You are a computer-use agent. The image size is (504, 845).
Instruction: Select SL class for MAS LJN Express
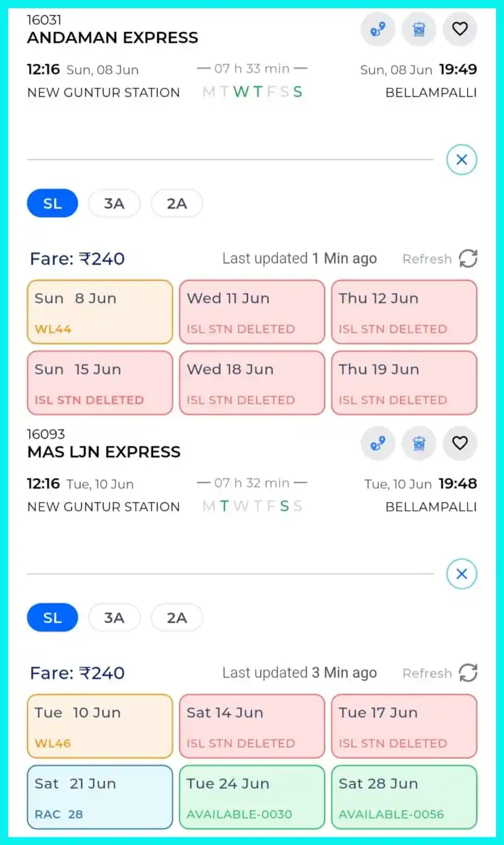click(x=52, y=618)
